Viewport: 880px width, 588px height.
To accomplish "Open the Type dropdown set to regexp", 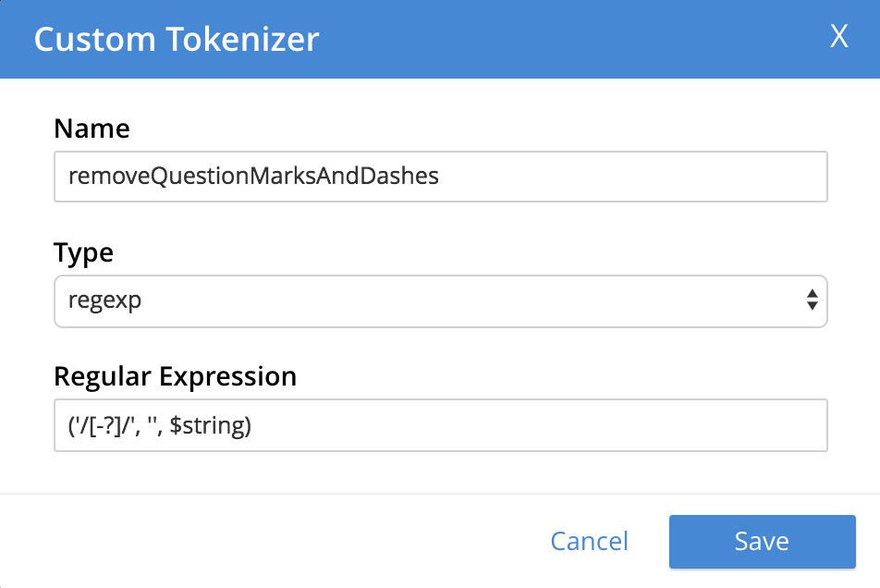I will [x=441, y=300].
